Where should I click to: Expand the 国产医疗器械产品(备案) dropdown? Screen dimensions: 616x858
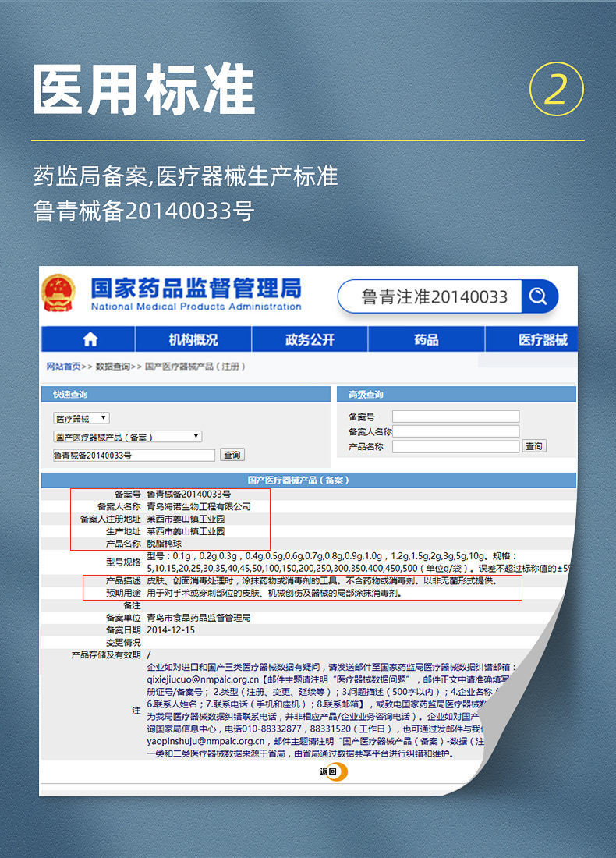click(127, 437)
